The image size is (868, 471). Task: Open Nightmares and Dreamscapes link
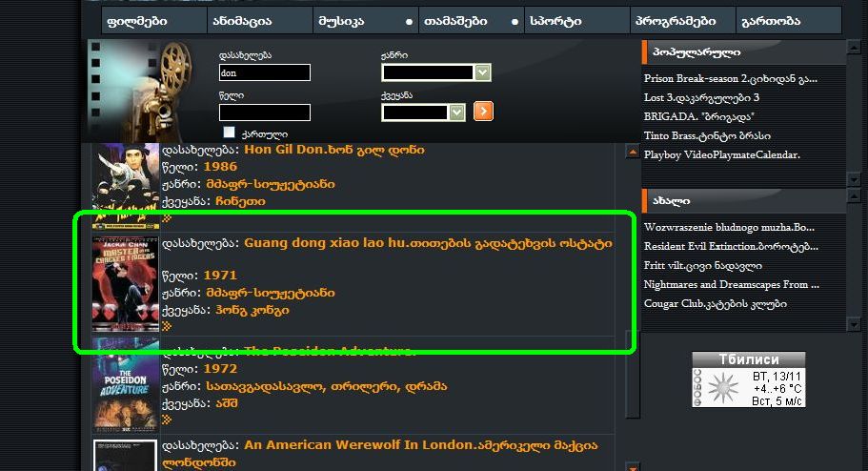coord(731,284)
